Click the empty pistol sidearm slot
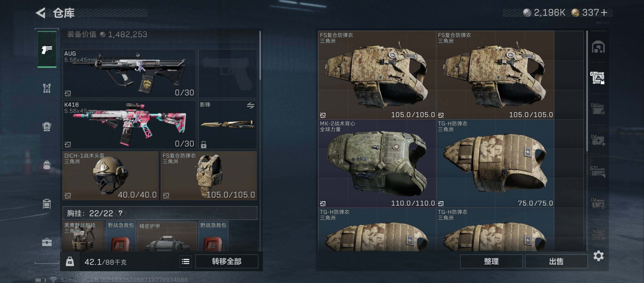Screen dimensions: 644x283 [227, 73]
